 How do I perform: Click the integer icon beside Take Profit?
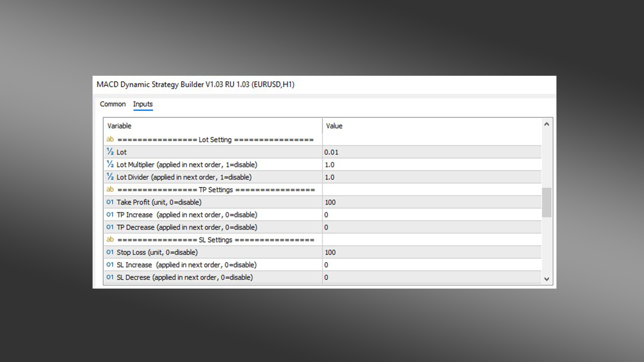click(x=110, y=202)
